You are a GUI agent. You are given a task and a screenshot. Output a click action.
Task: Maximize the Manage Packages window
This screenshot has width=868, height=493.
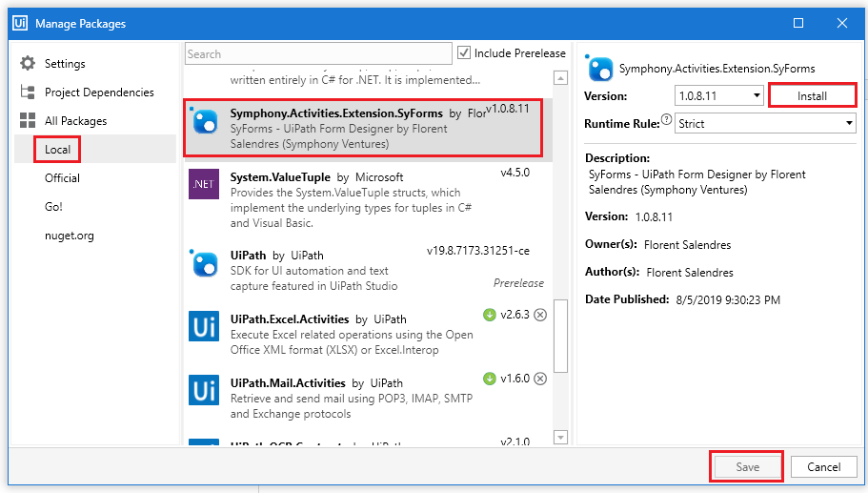click(x=798, y=23)
